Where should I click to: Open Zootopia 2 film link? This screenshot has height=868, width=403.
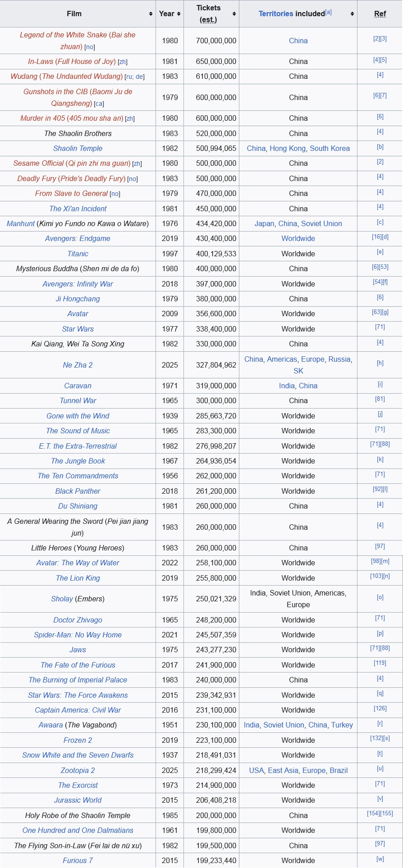coord(78,770)
